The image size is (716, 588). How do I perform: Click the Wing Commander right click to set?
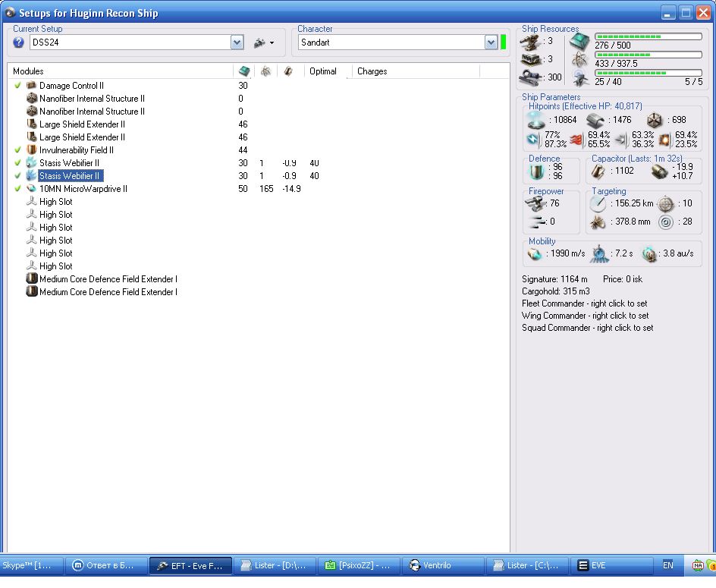[585, 316]
